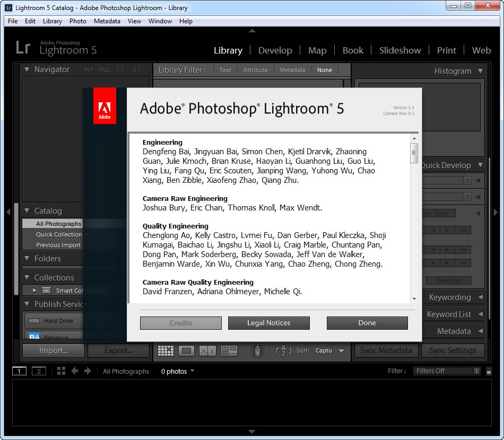The image size is (504, 440).
Task: Collapse the Quick Develop panel
Action: coord(480,165)
